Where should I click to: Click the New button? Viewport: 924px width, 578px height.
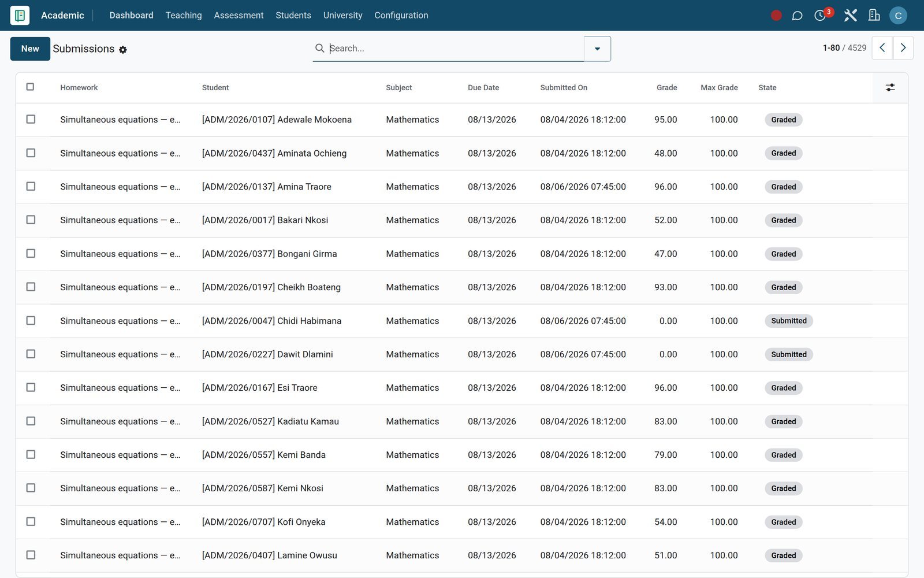pos(30,49)
